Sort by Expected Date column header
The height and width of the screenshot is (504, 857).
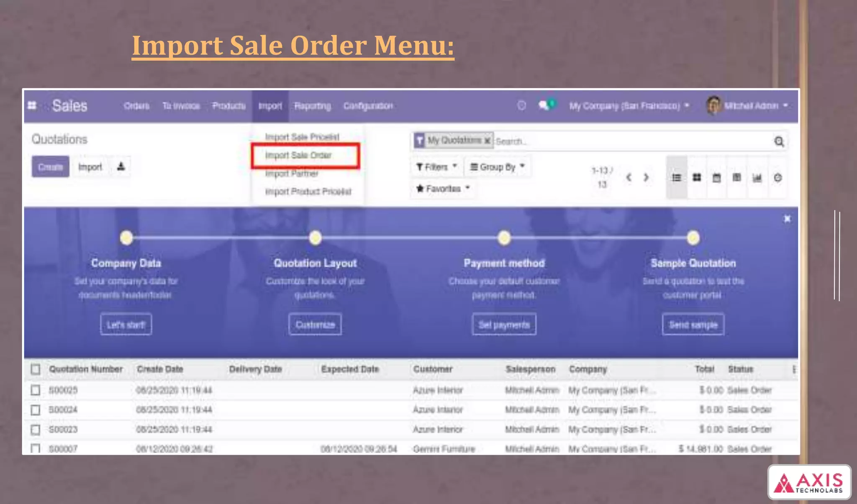pos(350,369)
